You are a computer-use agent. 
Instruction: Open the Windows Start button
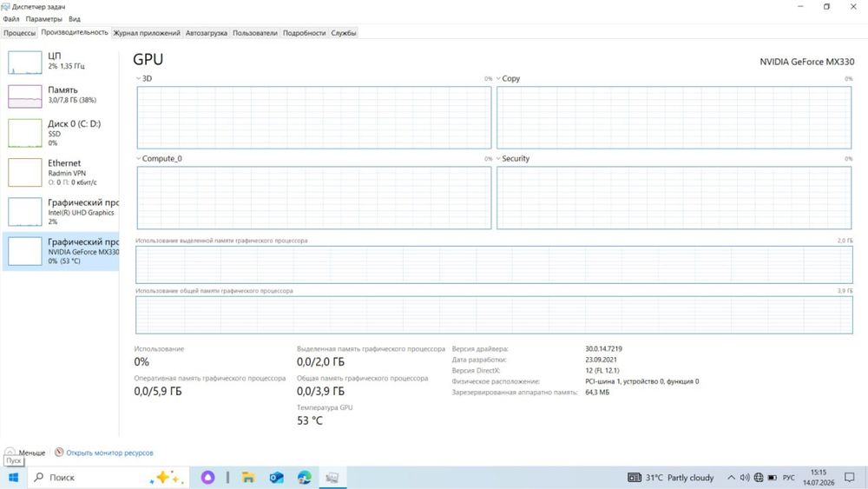(x=14, y=478)
